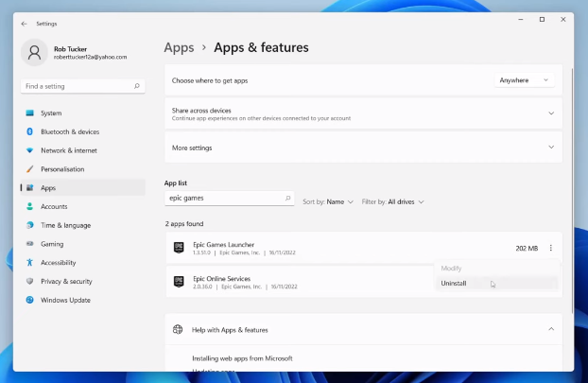This screenshot has width=588, height=383.
Task: Click the search icon in Find a setting
Action: pos(137,86)
